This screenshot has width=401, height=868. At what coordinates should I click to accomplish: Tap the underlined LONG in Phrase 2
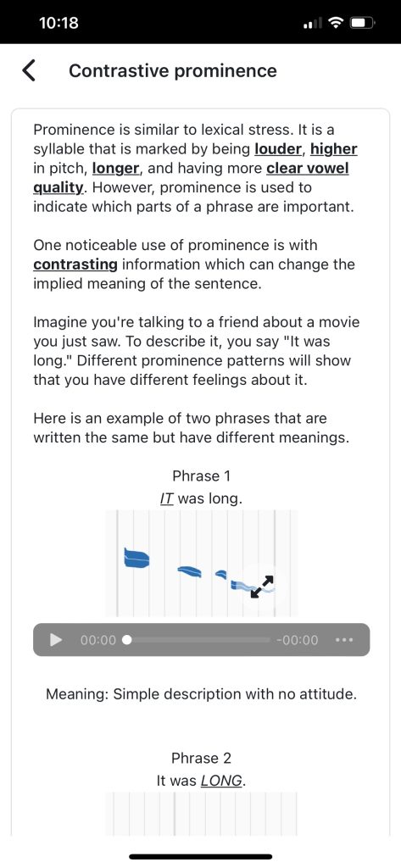click(221, 781)
